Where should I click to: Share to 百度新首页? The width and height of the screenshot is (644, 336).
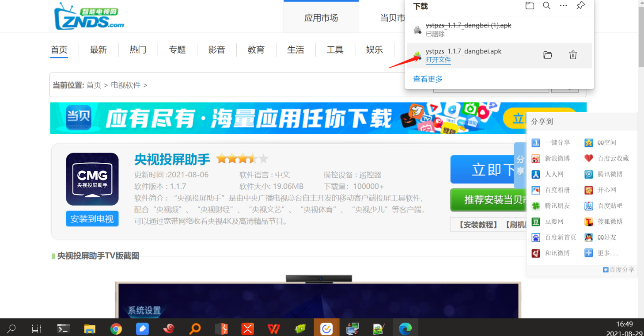[x=554, y=237]
